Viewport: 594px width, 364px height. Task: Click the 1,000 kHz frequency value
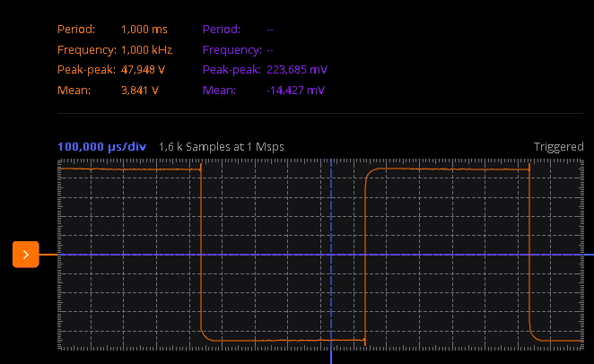(146, 49)
